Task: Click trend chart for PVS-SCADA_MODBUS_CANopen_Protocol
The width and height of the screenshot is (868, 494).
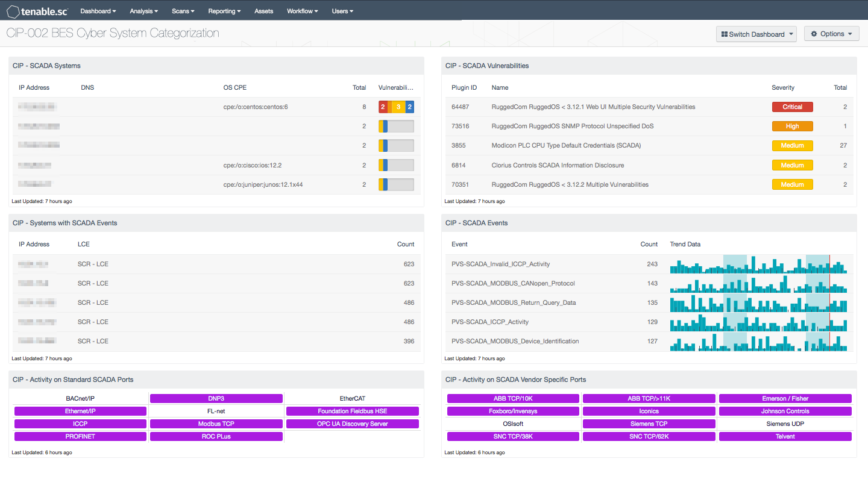Action: click(x=758, y=283)
